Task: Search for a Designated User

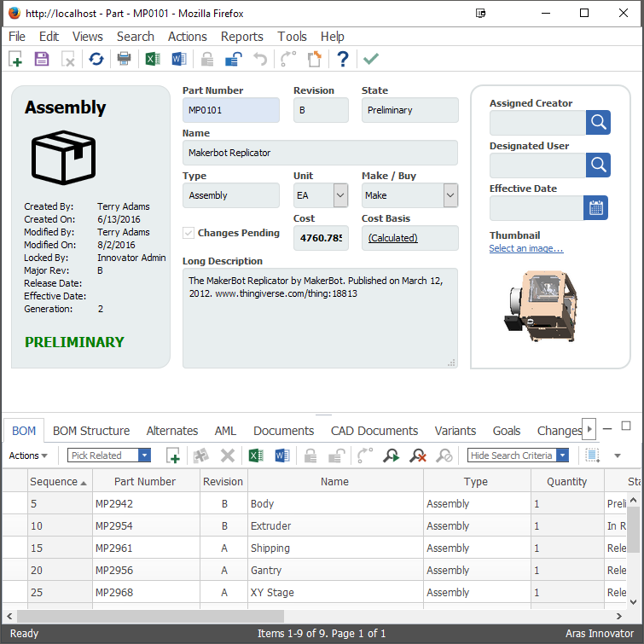Action: [598, 165]
